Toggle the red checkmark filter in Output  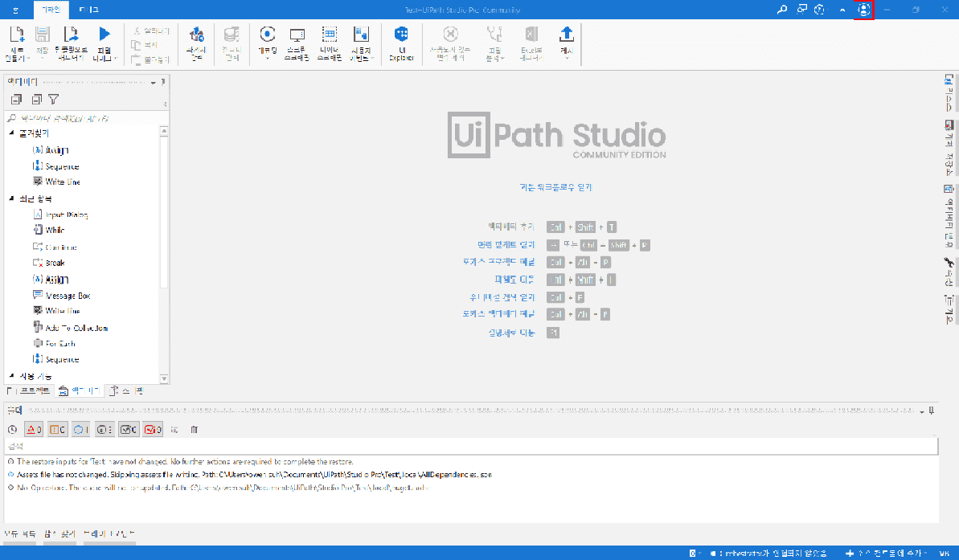coord(152,430)
